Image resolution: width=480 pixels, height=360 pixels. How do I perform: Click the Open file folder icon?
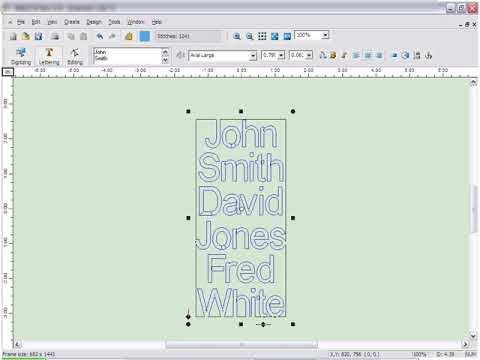(x=26, y=36)
